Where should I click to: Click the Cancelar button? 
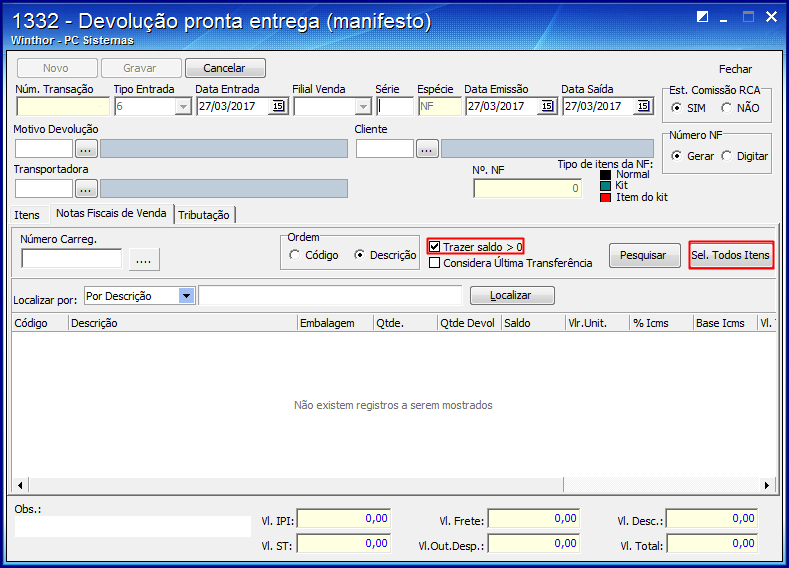pos(225,68)
